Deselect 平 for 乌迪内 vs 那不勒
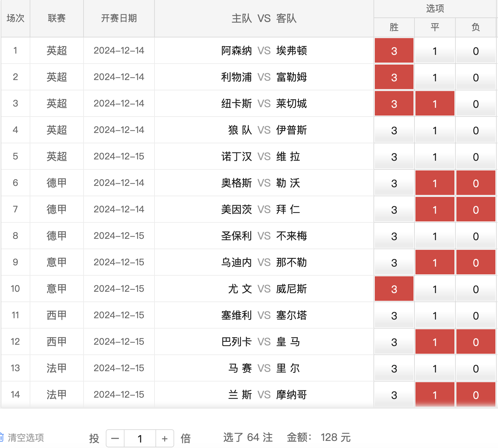This screenshot has height=448, width=498. coord(434,262)
